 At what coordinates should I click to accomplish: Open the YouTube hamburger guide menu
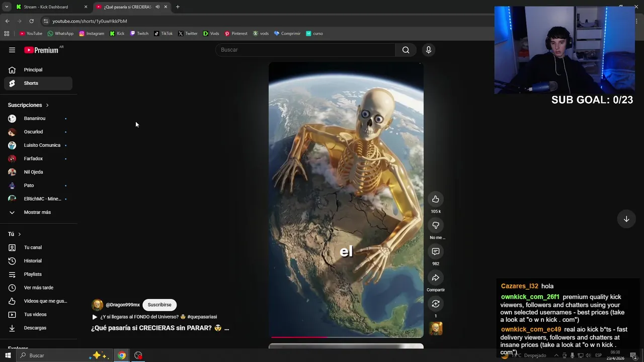click(x=12, y=50)
